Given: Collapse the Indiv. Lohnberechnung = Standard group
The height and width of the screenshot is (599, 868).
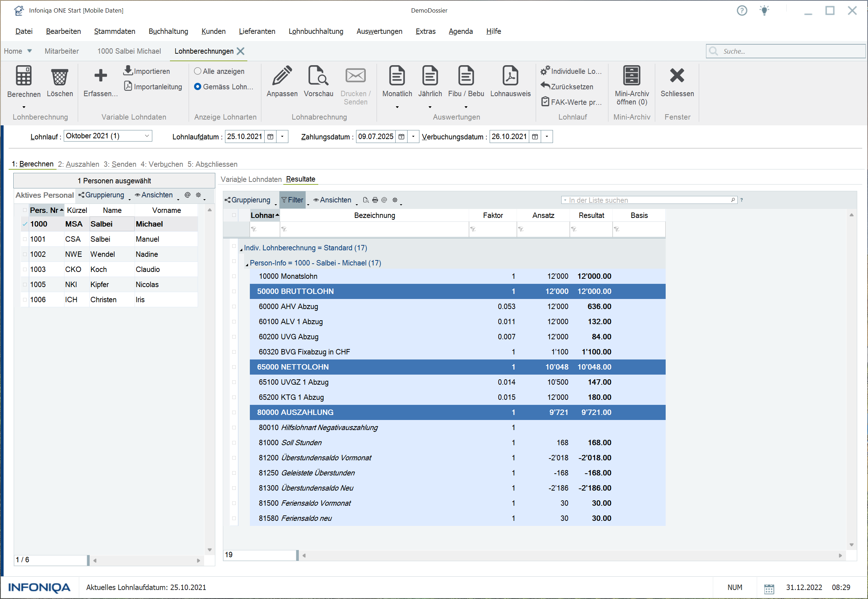Looking at the screenshot, I should 241,249.
